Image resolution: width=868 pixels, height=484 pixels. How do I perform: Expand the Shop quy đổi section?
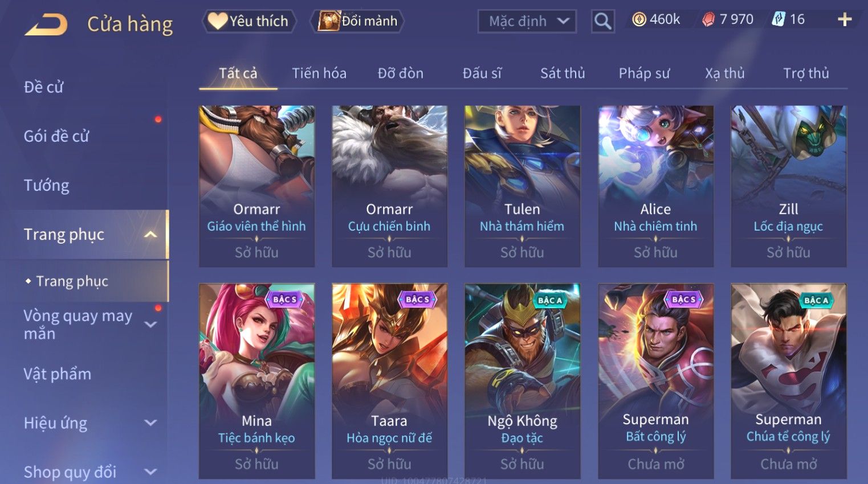tap(150, 472)
